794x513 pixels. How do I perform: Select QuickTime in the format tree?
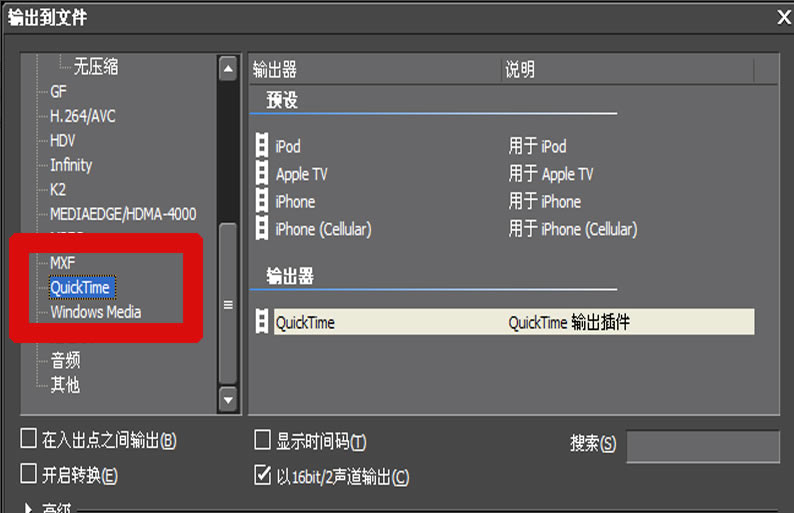(x=81, y=288)
